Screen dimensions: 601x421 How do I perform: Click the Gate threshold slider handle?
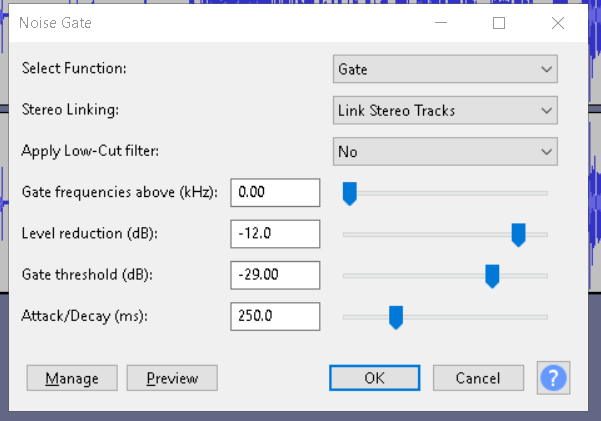pyautogui.click(x=492, y=276)
